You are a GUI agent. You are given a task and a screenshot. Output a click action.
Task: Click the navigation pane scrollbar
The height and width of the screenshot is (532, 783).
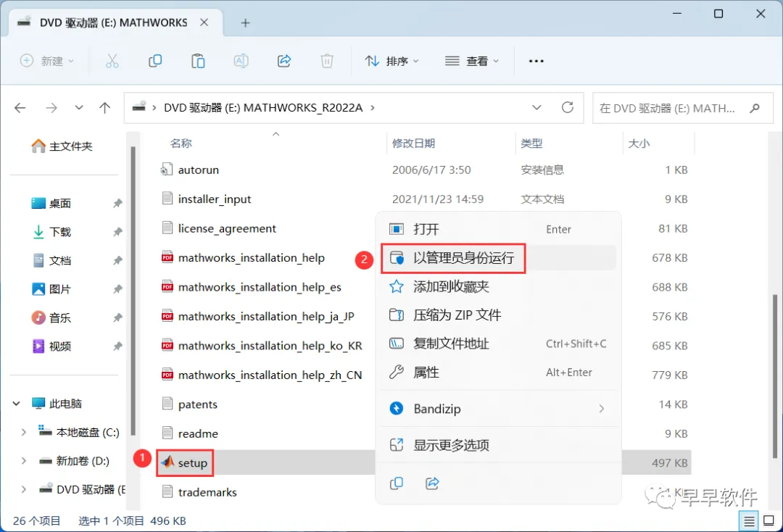133,291
